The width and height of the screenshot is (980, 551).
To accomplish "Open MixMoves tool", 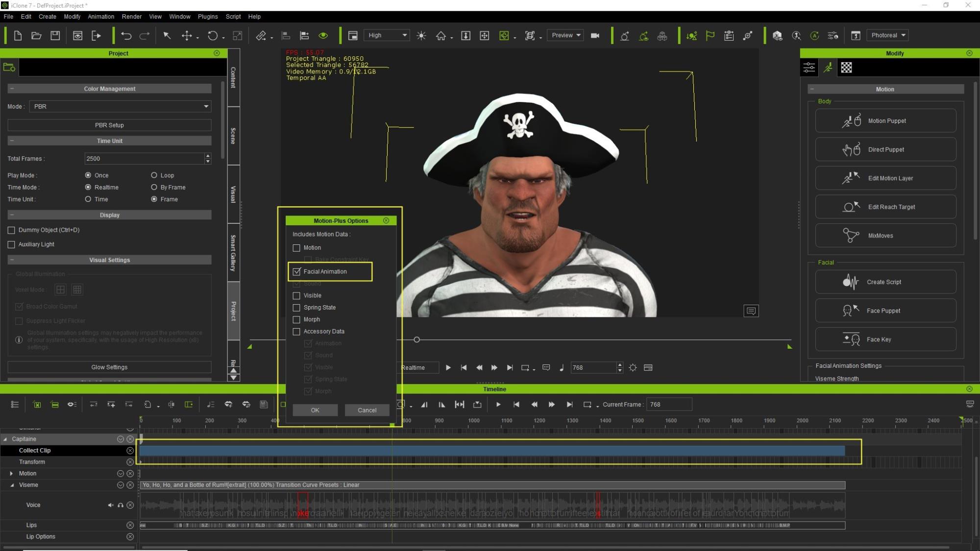I will 885,236.
